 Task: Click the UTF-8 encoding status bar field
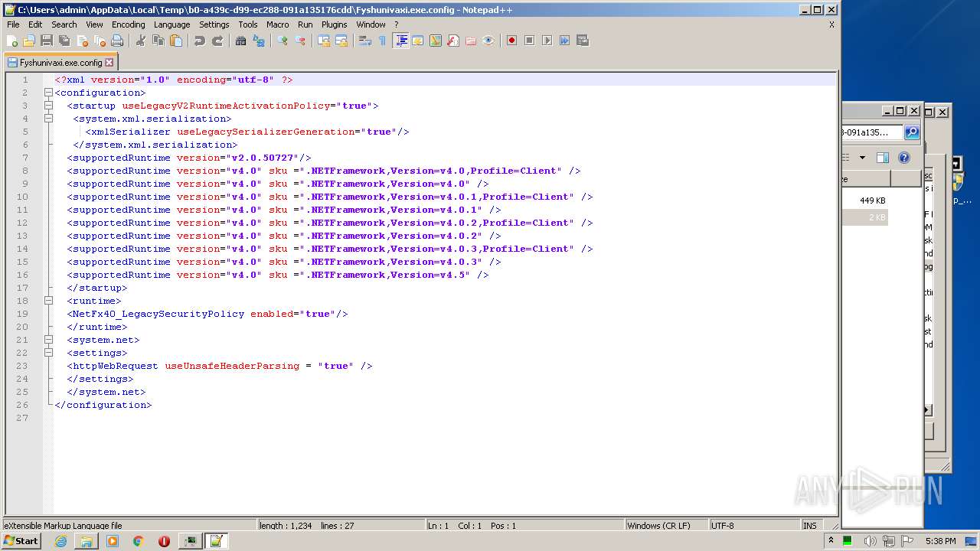coord(753,526)
